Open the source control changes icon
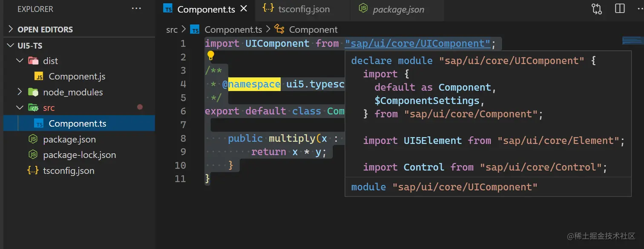 pyautogui.click(x=597, y=9)
